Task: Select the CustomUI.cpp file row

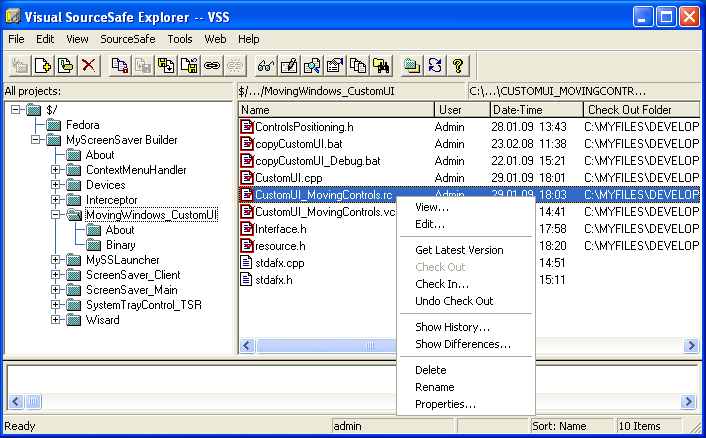Action: [469, 178]
